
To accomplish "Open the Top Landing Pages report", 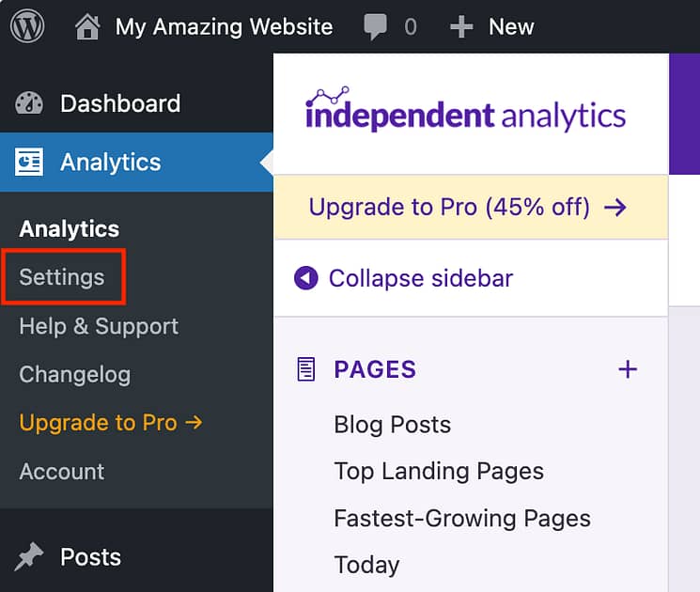I will pos(439,471).
